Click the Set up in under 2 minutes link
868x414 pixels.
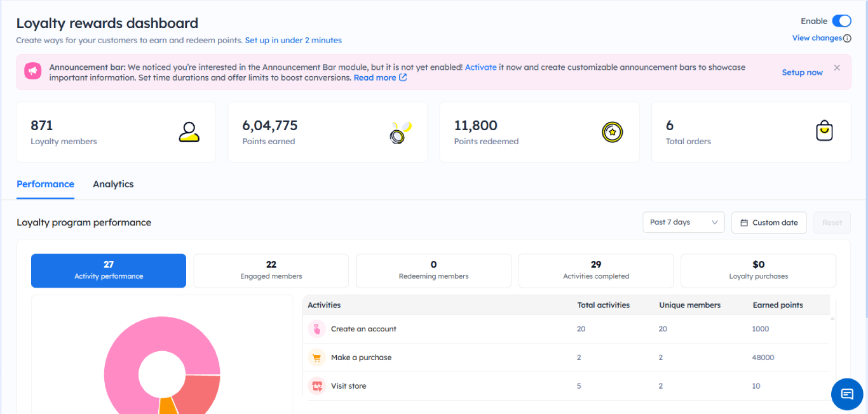point(293,40)
